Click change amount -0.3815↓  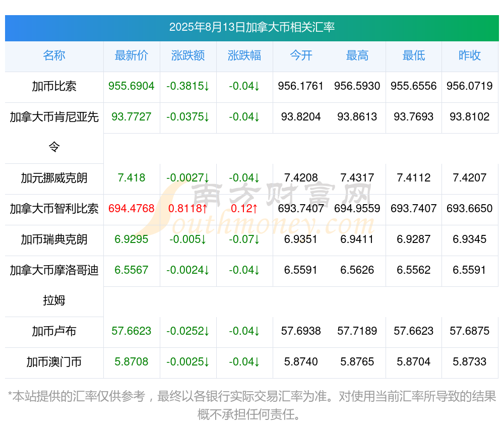pyautogui.click(x=188, y=86)
